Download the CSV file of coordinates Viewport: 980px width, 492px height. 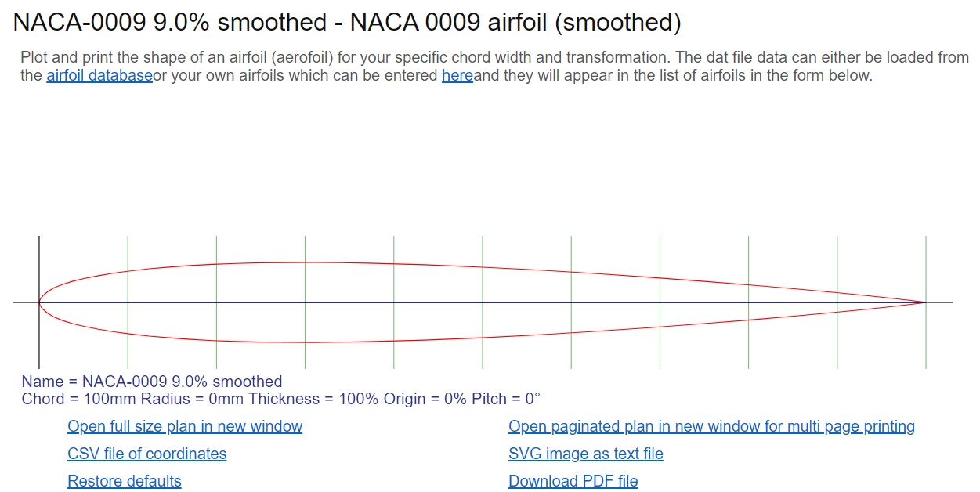coord(147,454)
